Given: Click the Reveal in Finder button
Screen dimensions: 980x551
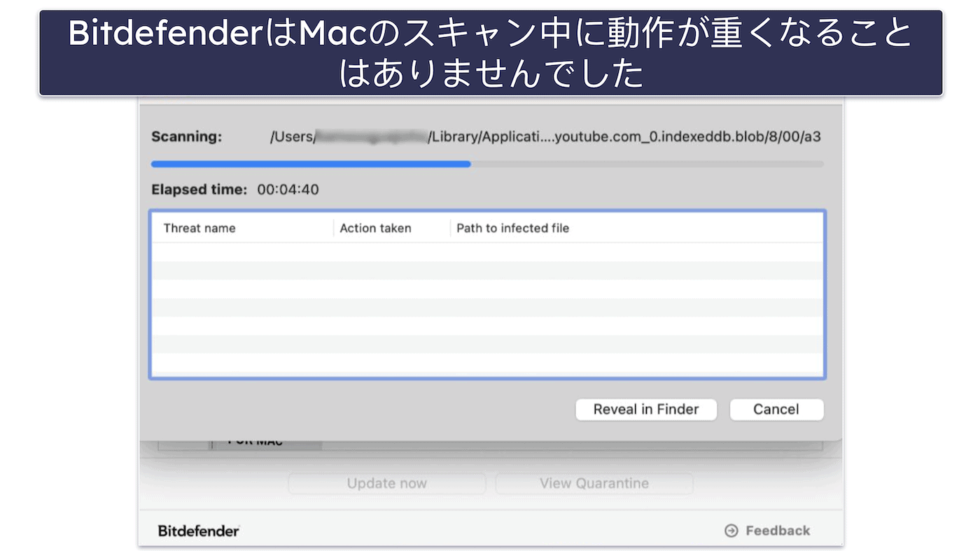Looking at the screenshot, I should [x=646, y=410].
